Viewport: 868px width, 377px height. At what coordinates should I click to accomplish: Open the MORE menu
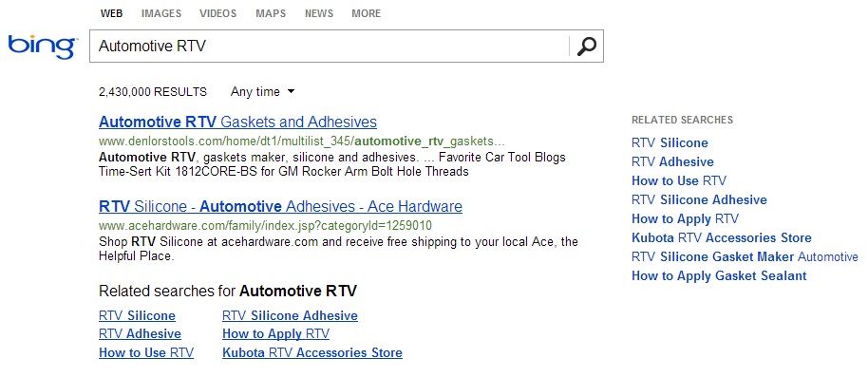point(366,13)
